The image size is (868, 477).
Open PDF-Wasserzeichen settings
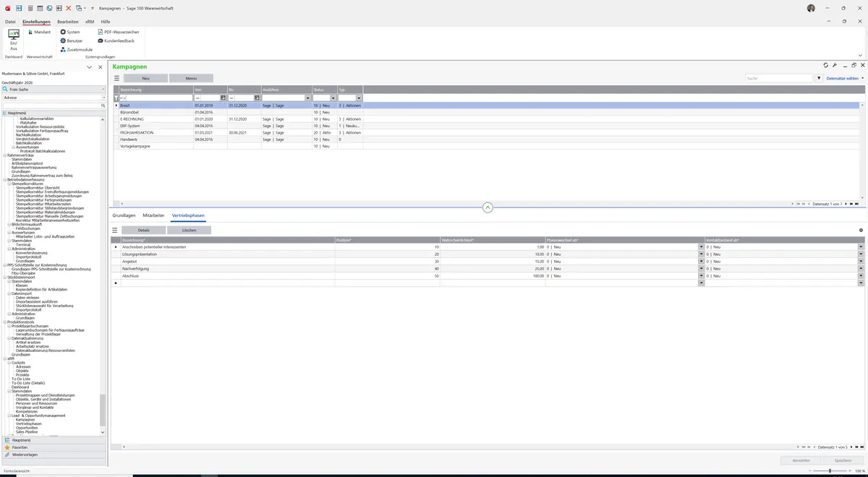click(x=119, y=32)
